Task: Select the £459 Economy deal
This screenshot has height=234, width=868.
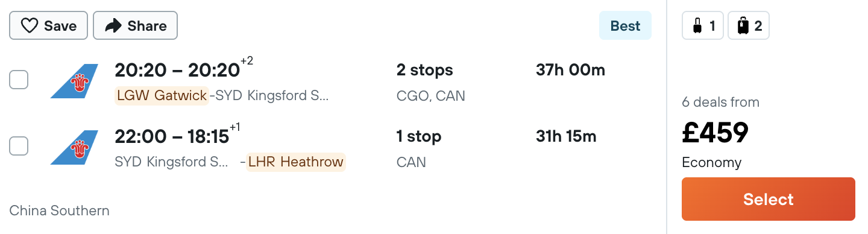Action: pyautogui.click(x=769, y=199)
